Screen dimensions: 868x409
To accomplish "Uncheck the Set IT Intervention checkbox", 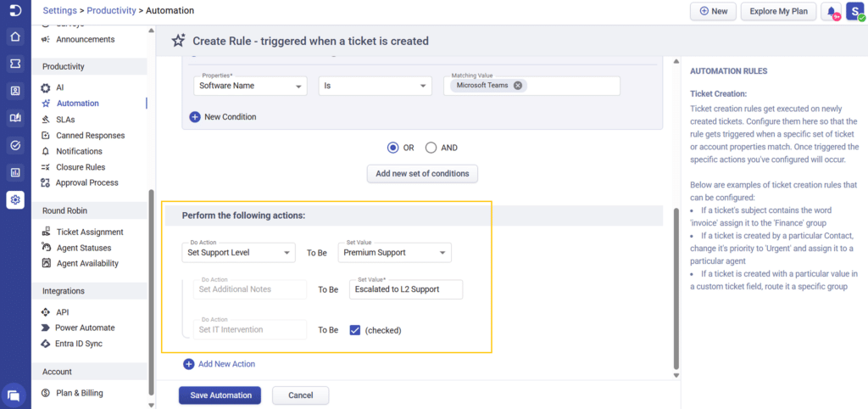I will tap(355, 330).
